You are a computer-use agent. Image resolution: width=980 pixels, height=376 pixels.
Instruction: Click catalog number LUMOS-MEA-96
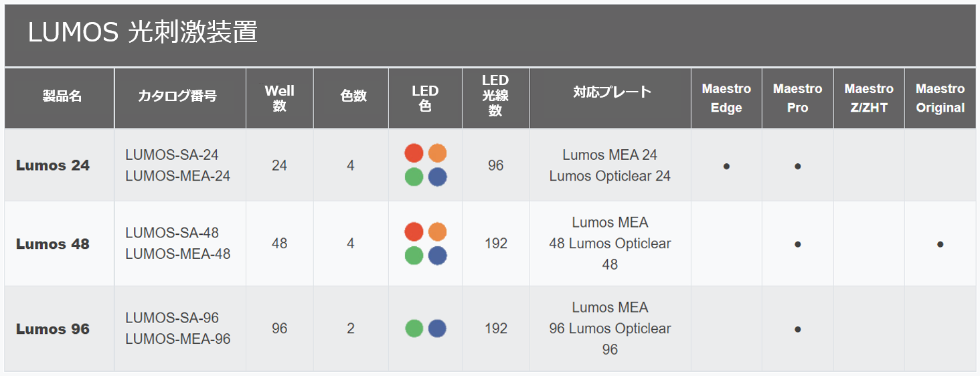(178, 339)
